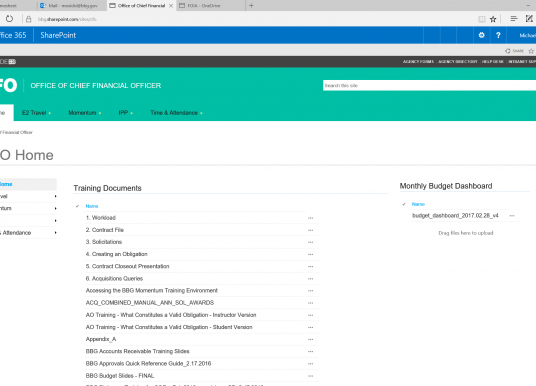Click the Monthly Budget Dashboard title

click(446, 186)
